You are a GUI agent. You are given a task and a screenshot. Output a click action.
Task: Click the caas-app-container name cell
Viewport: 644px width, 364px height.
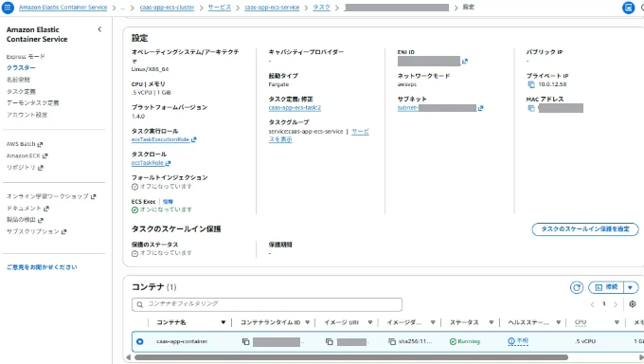coord(182,341)
